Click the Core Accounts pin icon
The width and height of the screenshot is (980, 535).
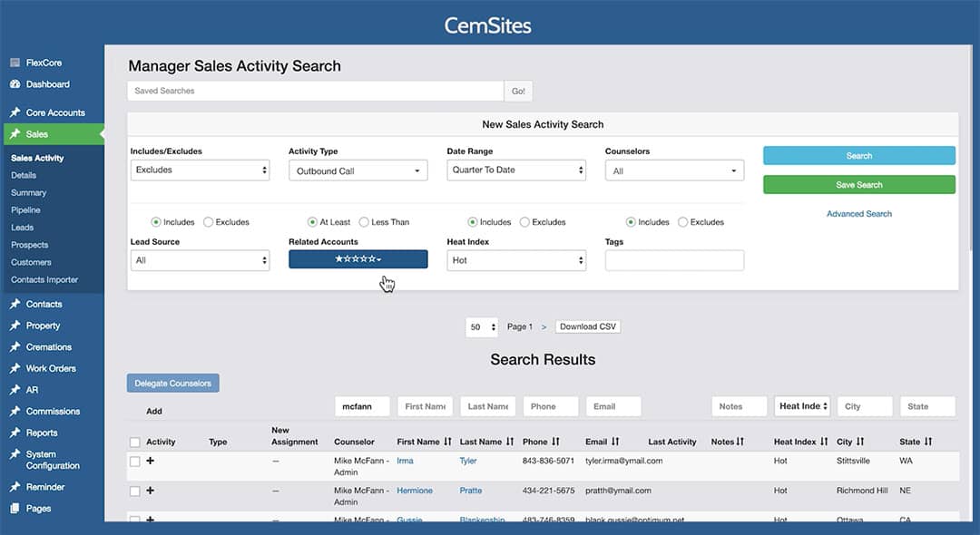pyautogui.click(x=15, y=112)
